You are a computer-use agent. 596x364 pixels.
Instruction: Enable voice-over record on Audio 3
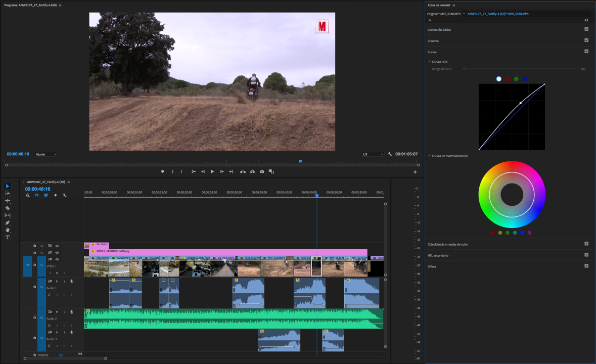[x=71, y=333]
